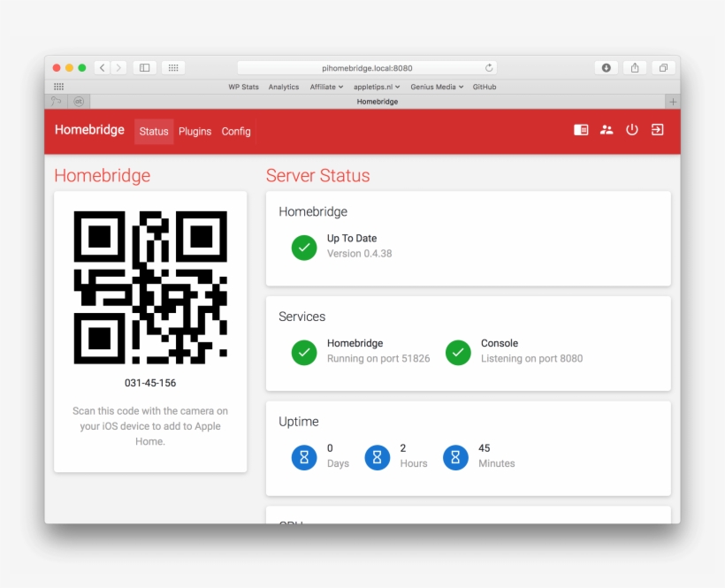The width and height of the screenshot is (725, 588).
Task: Click the power/restart icon
Action: (632, 129)
